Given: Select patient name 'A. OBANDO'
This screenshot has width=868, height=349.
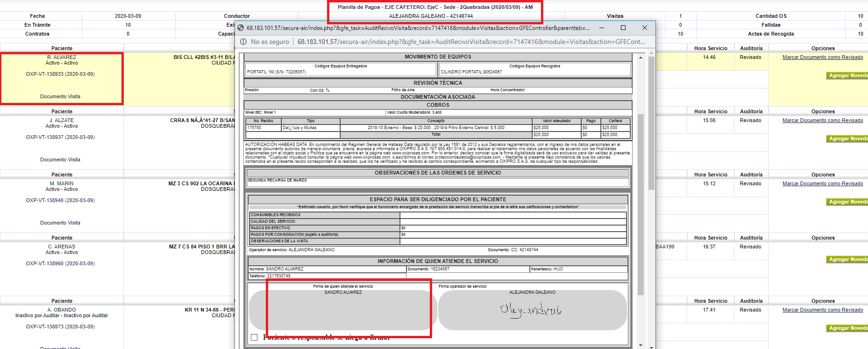Looking at the screenshot, I should coord(62,310).
